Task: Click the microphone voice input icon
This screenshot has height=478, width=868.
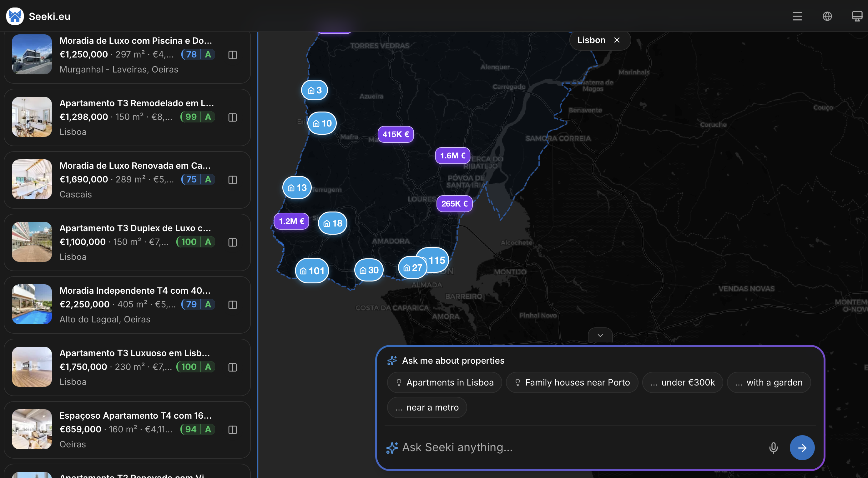Action: coord(773,448)
